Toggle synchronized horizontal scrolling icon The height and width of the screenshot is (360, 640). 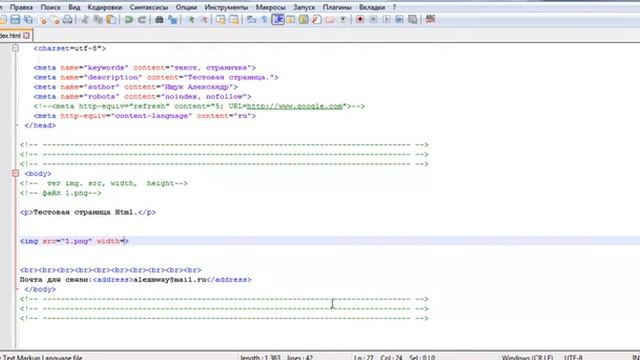(x=234, y=19)
